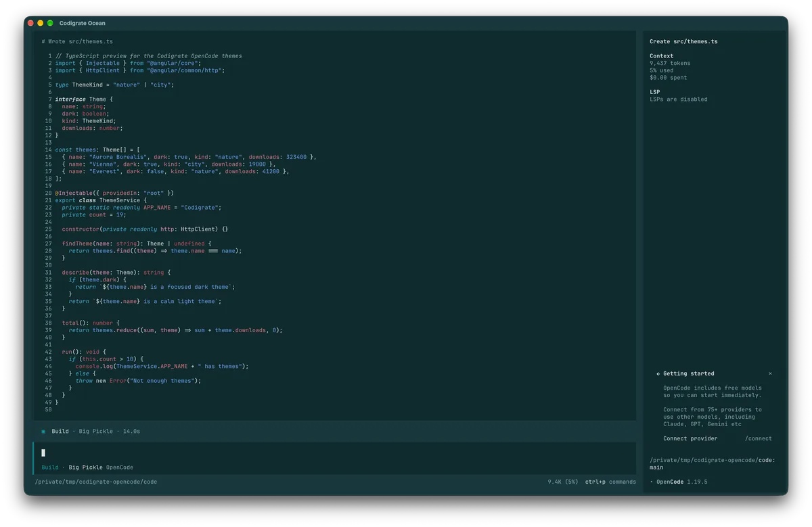This screenshot has width=812, height=527.
Task: Click the status bar working directory path
Action: 96,482
